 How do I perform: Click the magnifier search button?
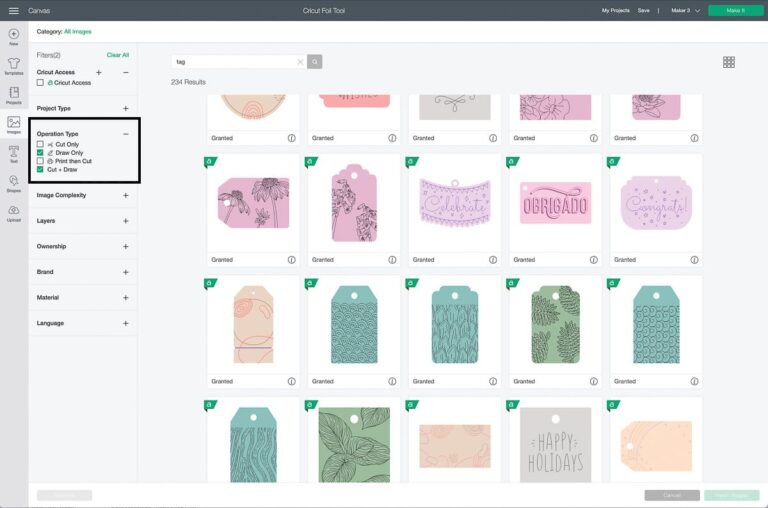coord(315,62)
